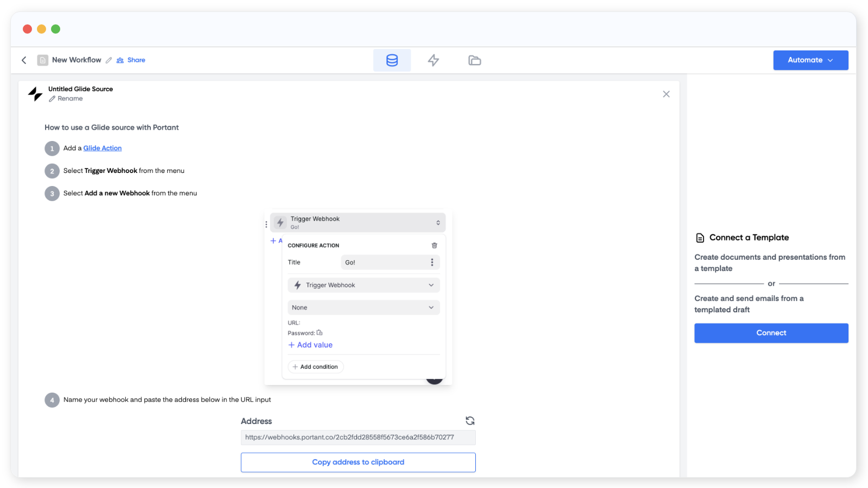Open the folder Outputs tab
Screen dimensions: 868x488
[475, 60]
